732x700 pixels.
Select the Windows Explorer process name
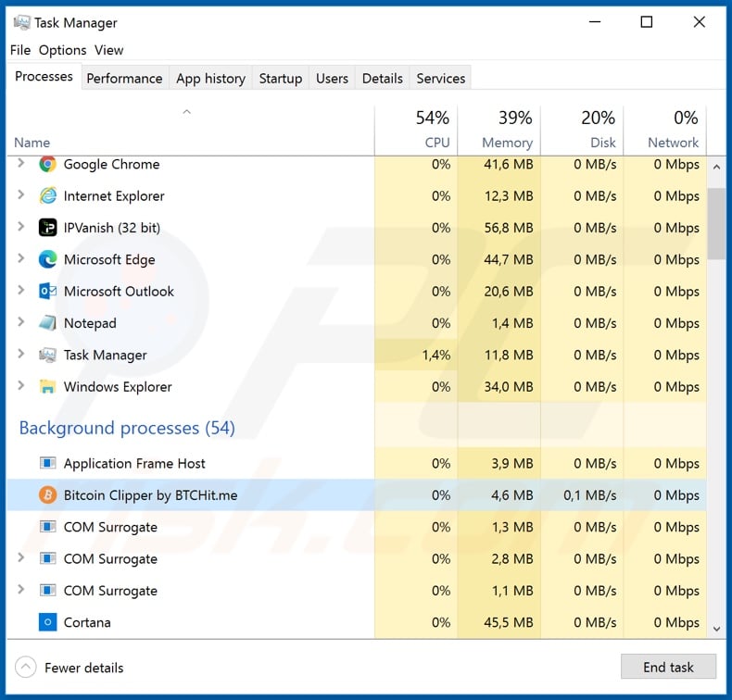[x=118, y=387]
